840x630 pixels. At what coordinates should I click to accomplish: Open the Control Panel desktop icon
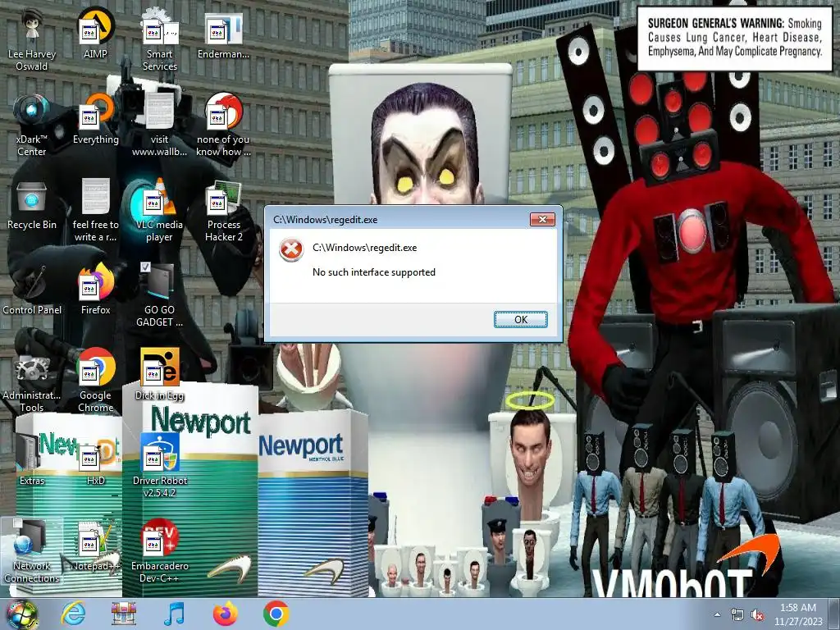tap(32, 290)
